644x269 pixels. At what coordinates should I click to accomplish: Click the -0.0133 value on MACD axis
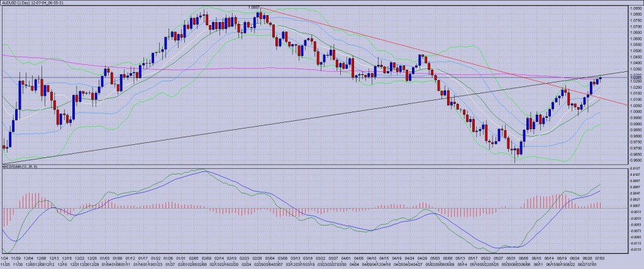(x=634, y=249)
